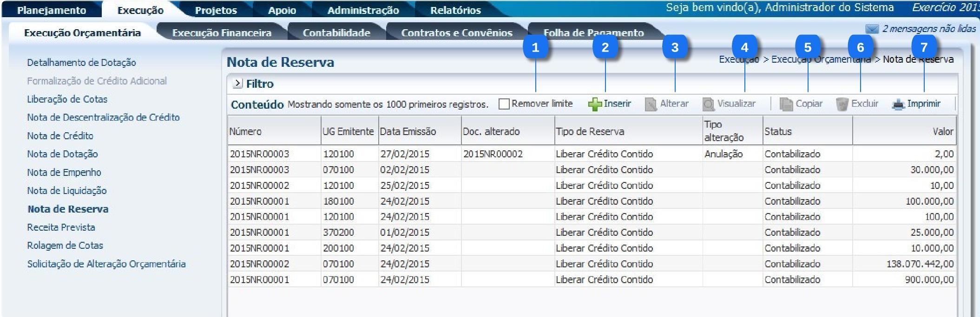
Task: Open Solicitação de Alteração Orçamentária link
Action: pos(106,264)
